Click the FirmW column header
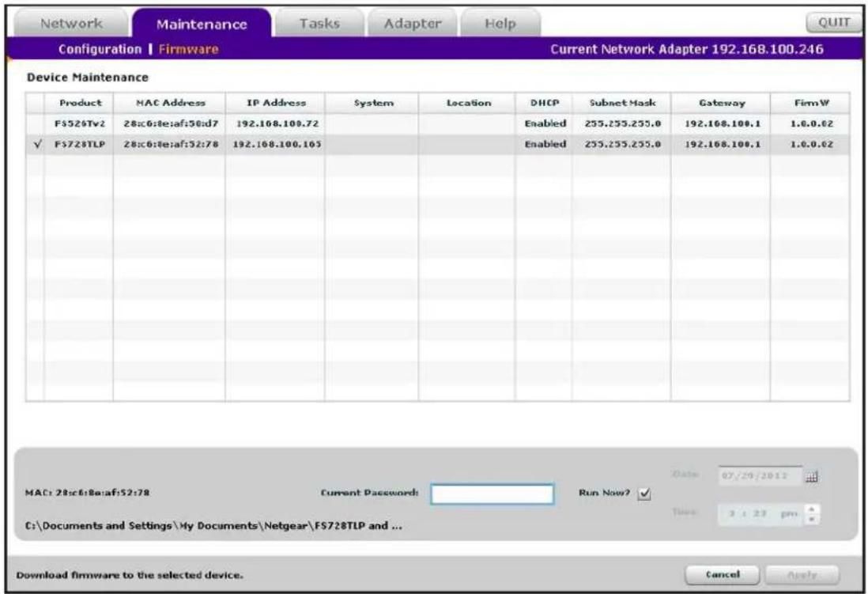 click(x=810, y=103)
